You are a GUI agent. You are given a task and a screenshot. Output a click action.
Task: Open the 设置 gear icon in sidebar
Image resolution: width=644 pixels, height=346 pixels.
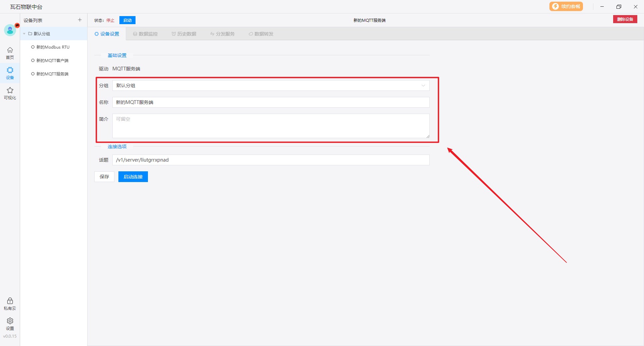click(x=10, y=324)
